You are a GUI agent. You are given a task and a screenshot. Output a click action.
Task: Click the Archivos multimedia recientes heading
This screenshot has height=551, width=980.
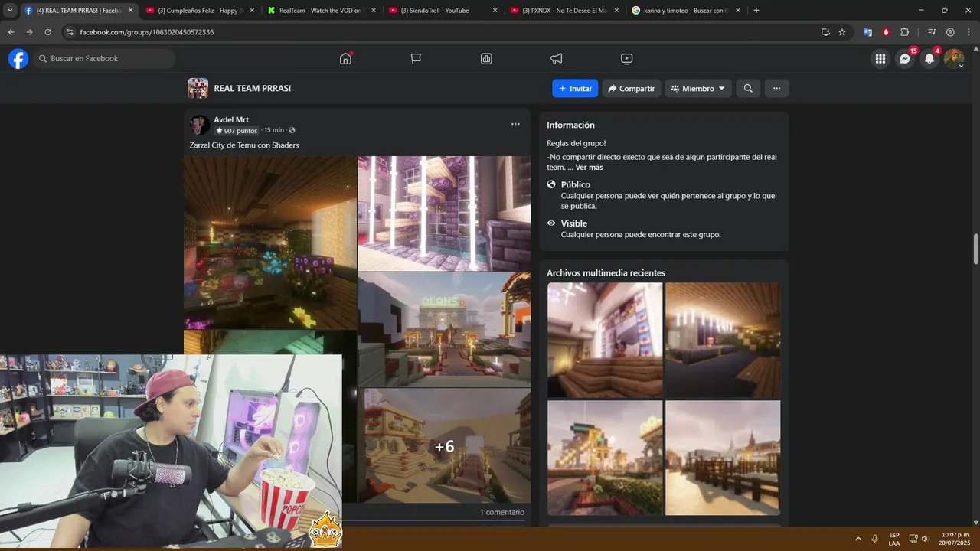tap(606, 272)
